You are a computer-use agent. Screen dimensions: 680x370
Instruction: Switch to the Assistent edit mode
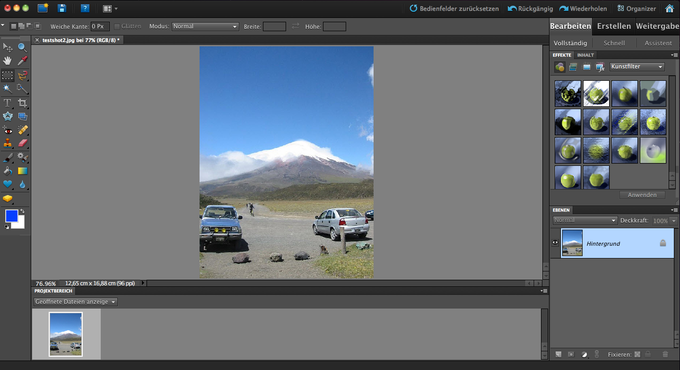tap(658, 43)
